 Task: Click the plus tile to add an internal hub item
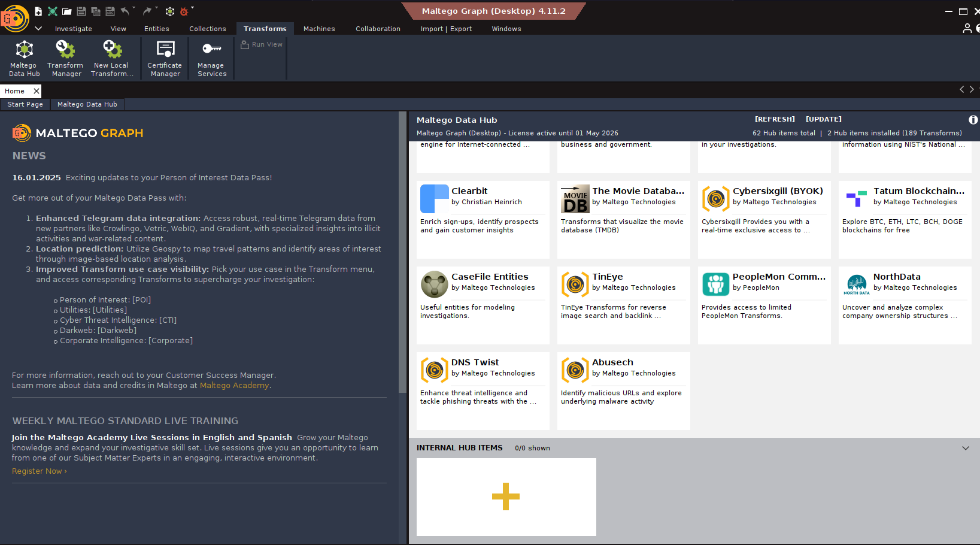pos(506,496)
